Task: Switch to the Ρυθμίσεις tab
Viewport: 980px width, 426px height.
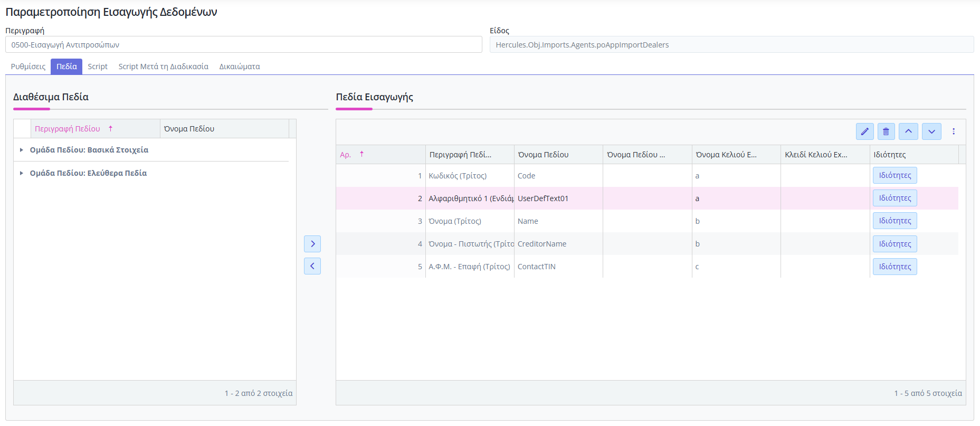Action: pos(28,67)
